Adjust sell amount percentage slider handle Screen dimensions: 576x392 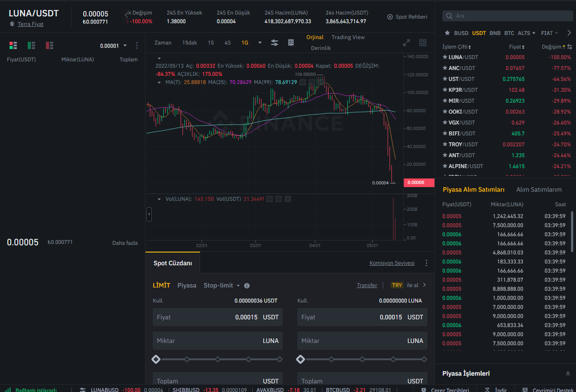(301, 359)
